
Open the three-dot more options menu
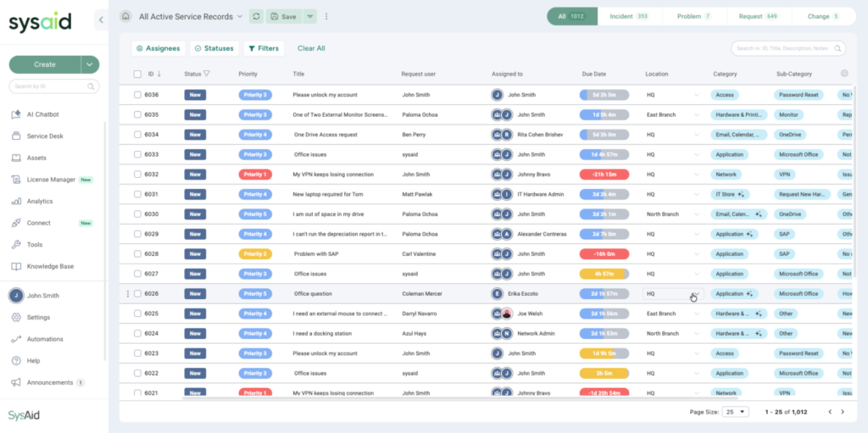326,16
